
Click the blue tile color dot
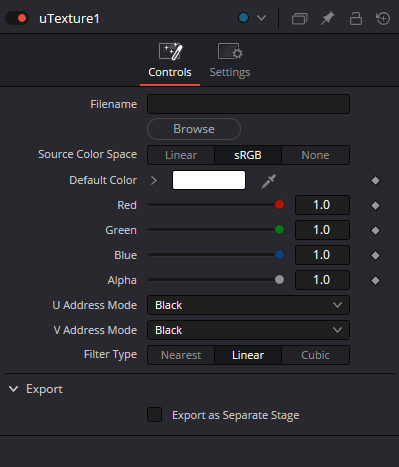coord(243,18)
